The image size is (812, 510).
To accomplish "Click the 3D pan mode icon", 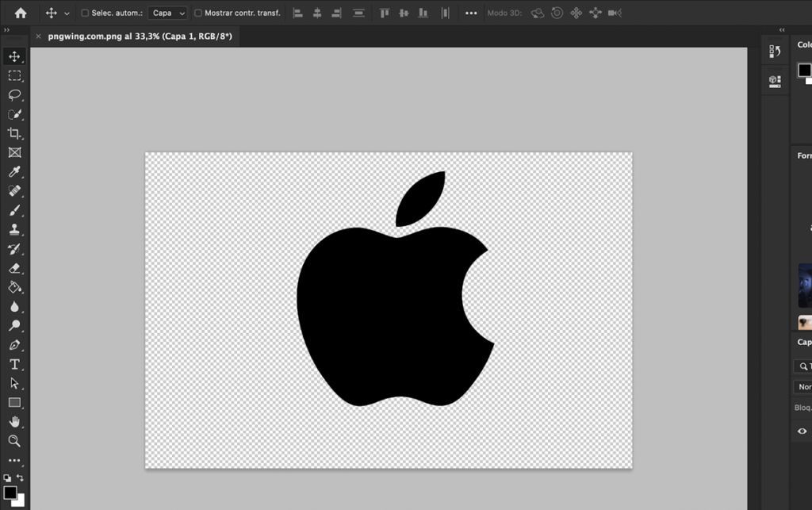I will click(576, 13).
